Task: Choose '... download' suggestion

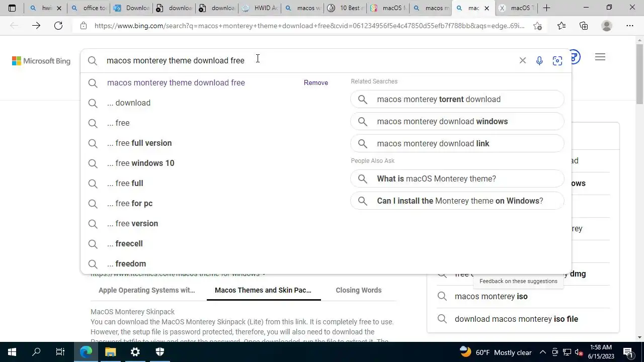Action: click(x=129, y=103)
